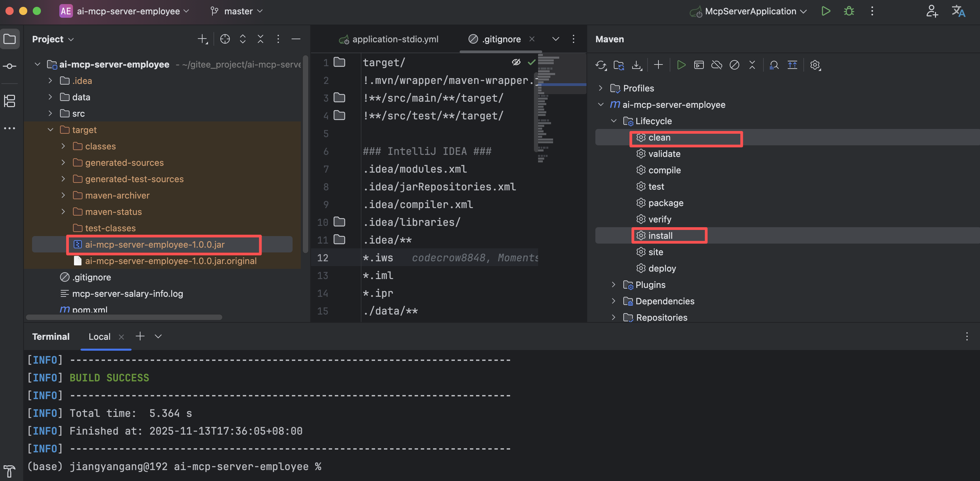Click the debug bug icon in top toolbar
Screen dimensions: 980x481
(849, 11)
